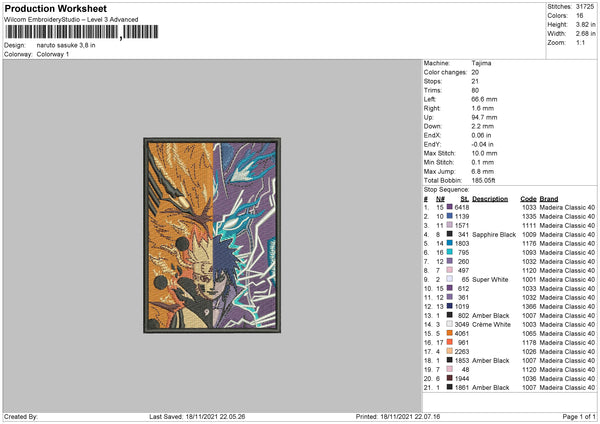Select the colorway value 'Colorway 1'
The width and height of the screenshot is (600, 424).
tap(53, 54)
